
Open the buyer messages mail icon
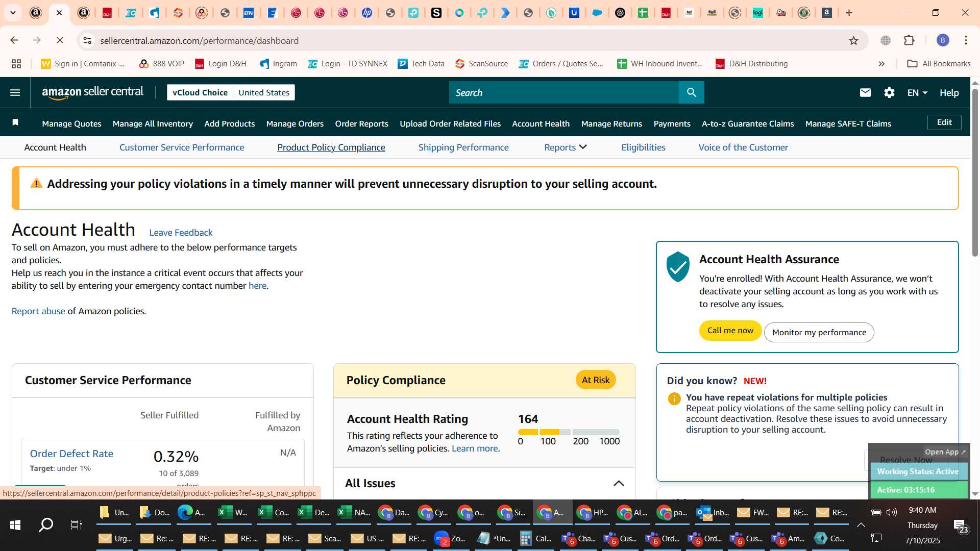click(x=865, y=92)
